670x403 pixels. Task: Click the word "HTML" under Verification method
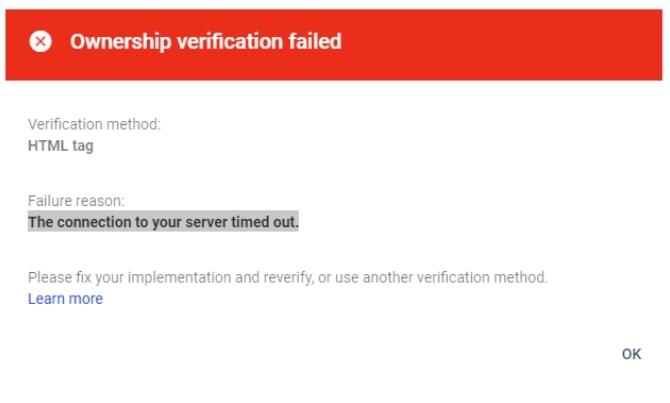[x=48, y=146]
